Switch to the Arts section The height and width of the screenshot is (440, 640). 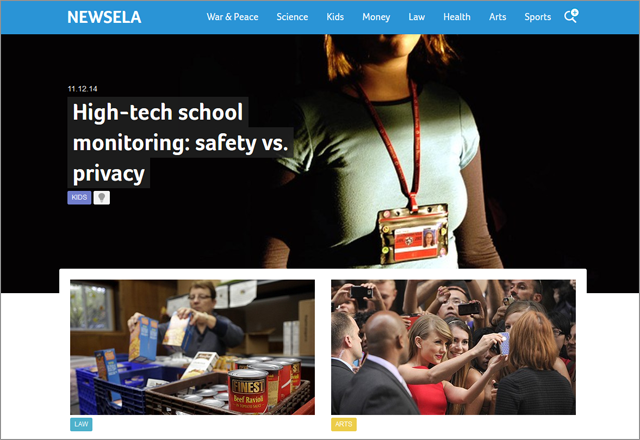498,17
